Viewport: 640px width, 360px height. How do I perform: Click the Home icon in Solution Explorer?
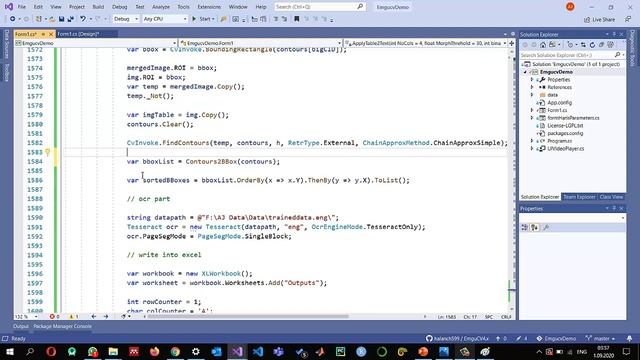543,45
